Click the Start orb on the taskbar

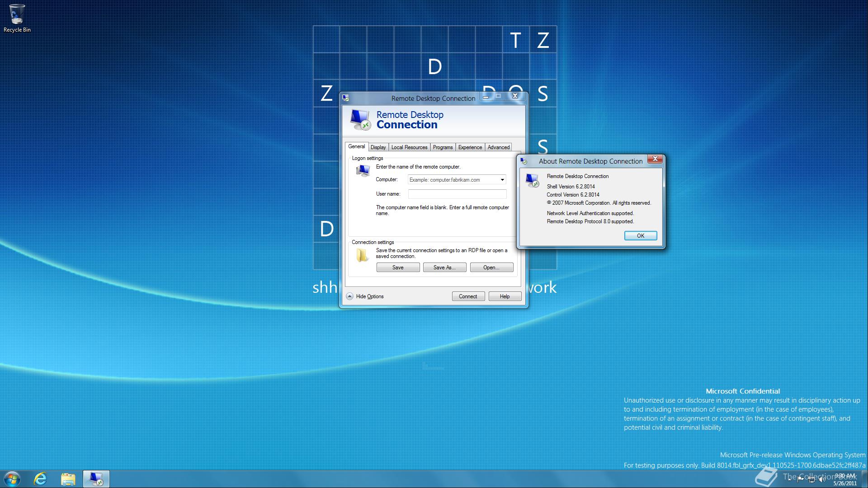click(x=12, y=479)
